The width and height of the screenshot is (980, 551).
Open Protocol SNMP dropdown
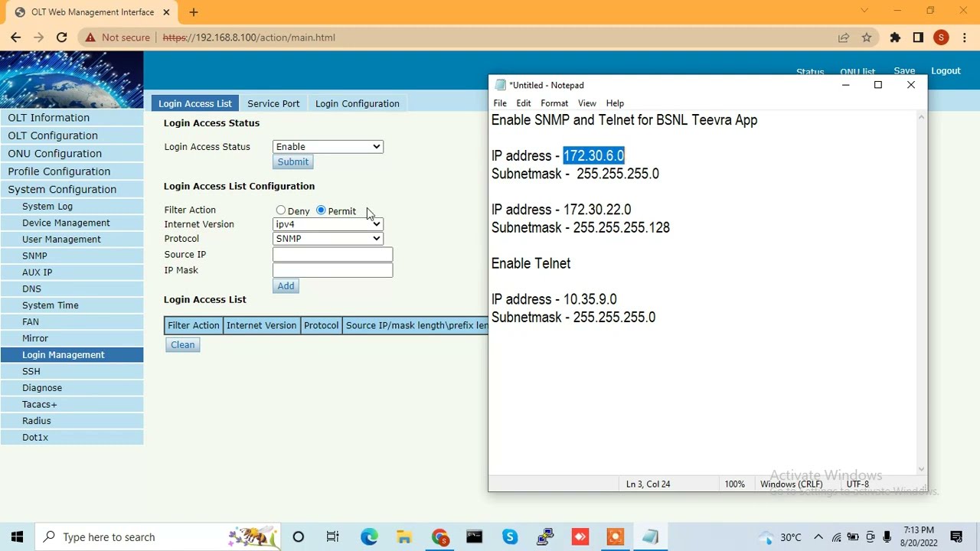pos(328,239)
